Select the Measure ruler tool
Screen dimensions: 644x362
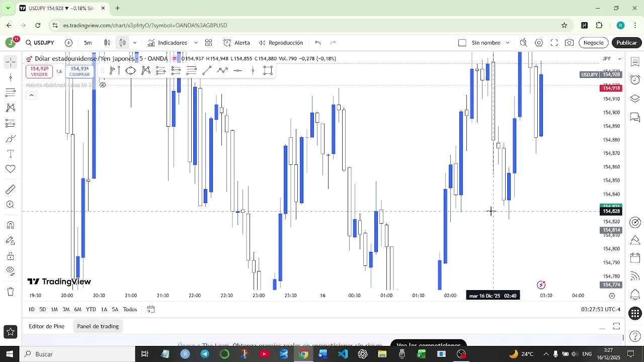tap(11, 190)
